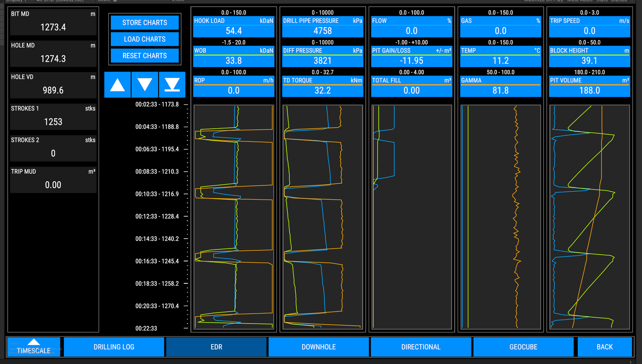Click the GAMMA value tile
This screenshot has height=364, width=642.
click(500, 86)
